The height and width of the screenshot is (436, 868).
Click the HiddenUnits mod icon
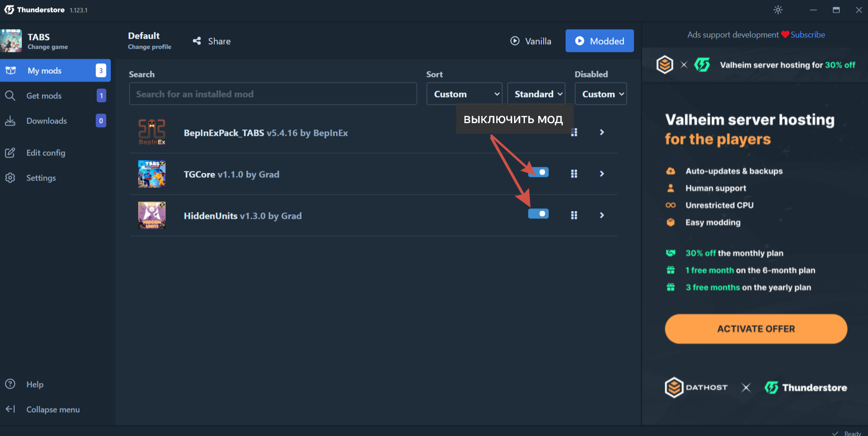[152, 215]
